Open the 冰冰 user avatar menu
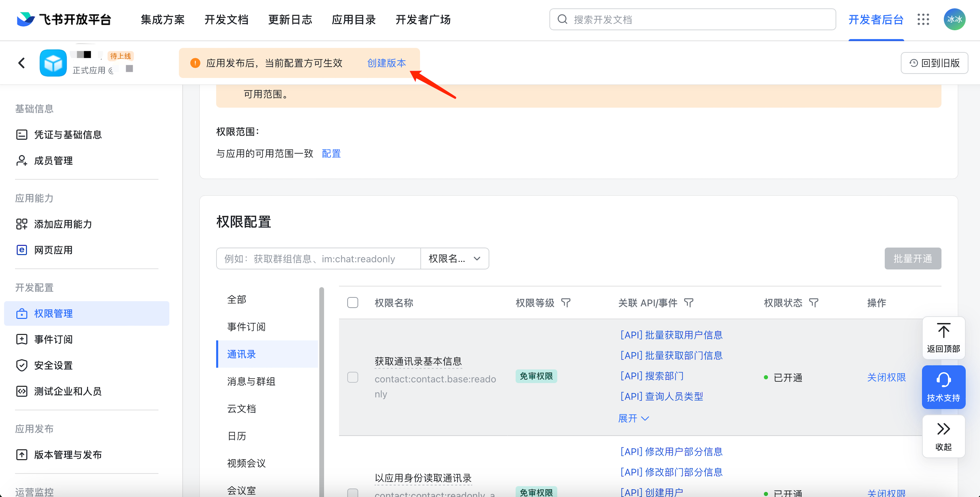 coord(954,19)
